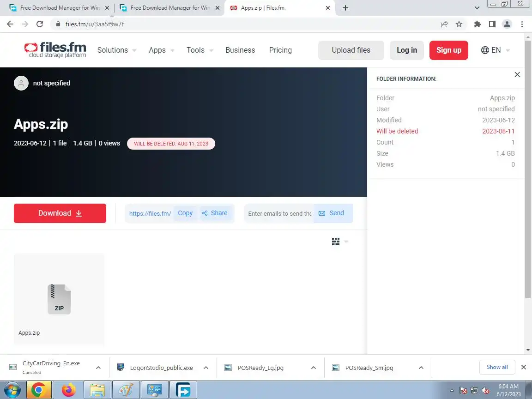Open Windows Start menu
Screen dimensions: 532x399
click(12, 390)
